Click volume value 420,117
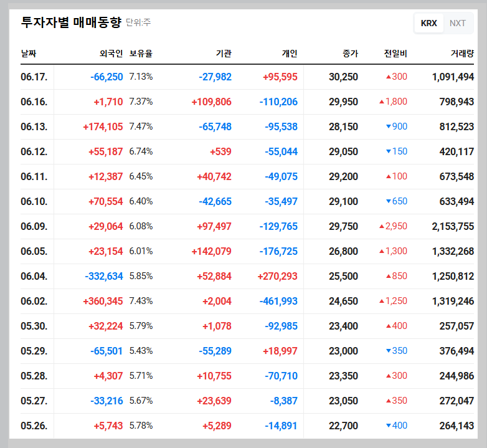The image size is (487, 448). [x=456, y=151]
